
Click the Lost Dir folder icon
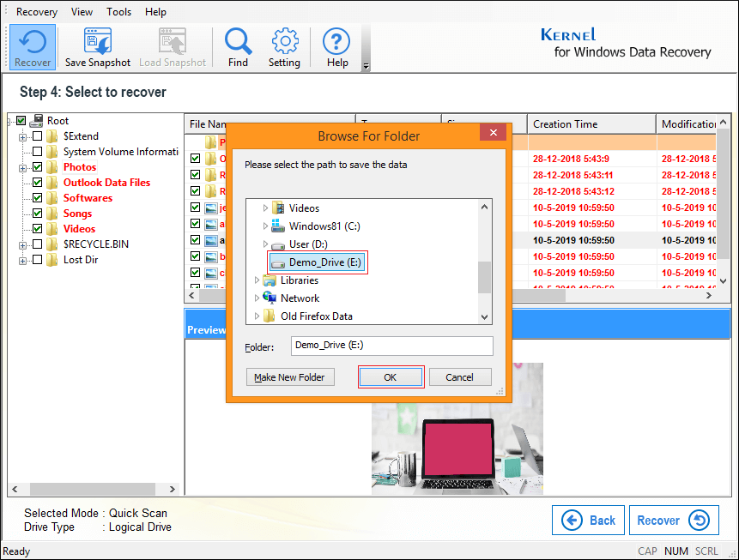click(x=51, y=260)
